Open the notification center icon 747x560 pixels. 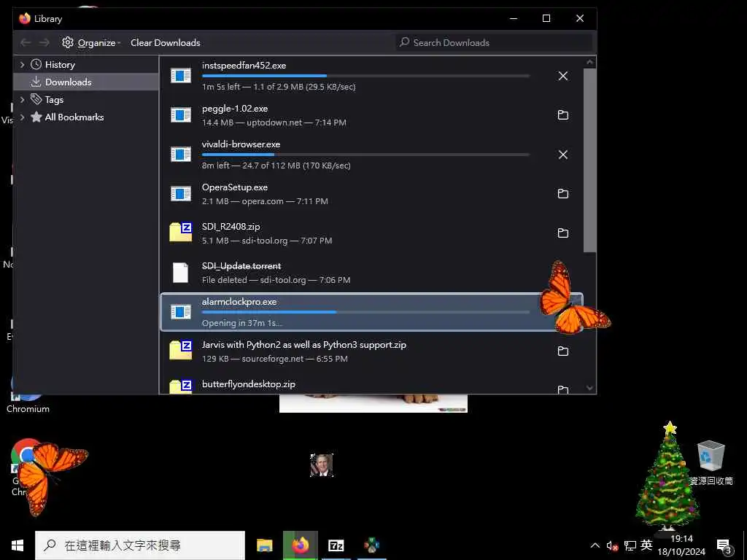click(x=724, y=546)
